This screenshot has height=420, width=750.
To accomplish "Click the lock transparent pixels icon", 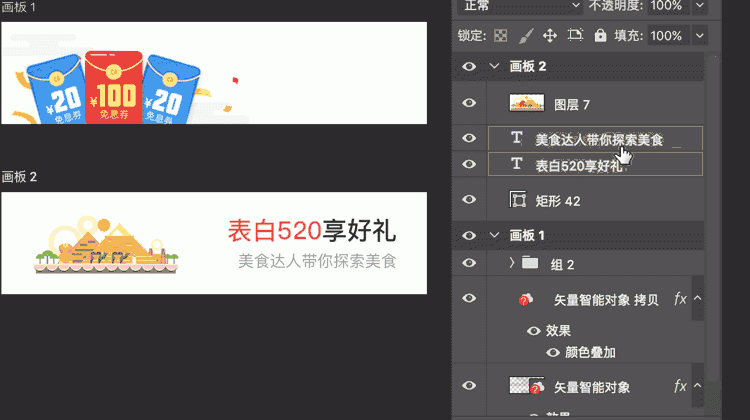I will [x=501, y=36].
